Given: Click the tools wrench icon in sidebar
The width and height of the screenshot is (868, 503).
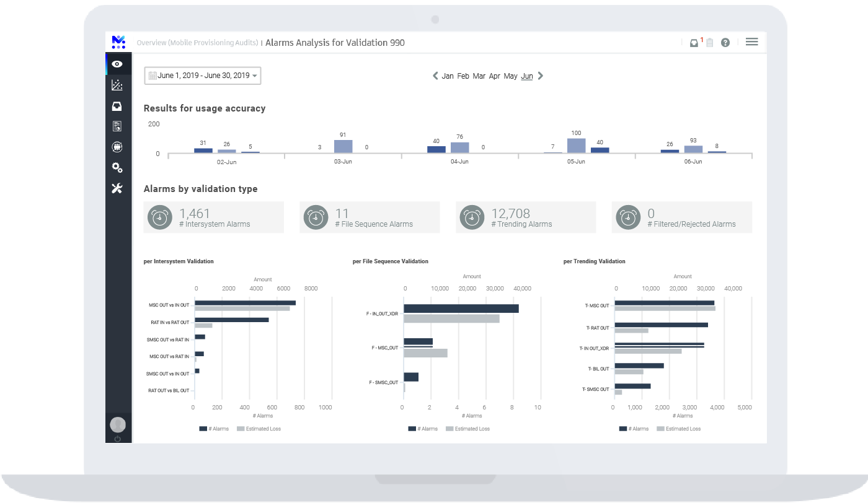Looking at the screenshot, I should tap(117, 188).
